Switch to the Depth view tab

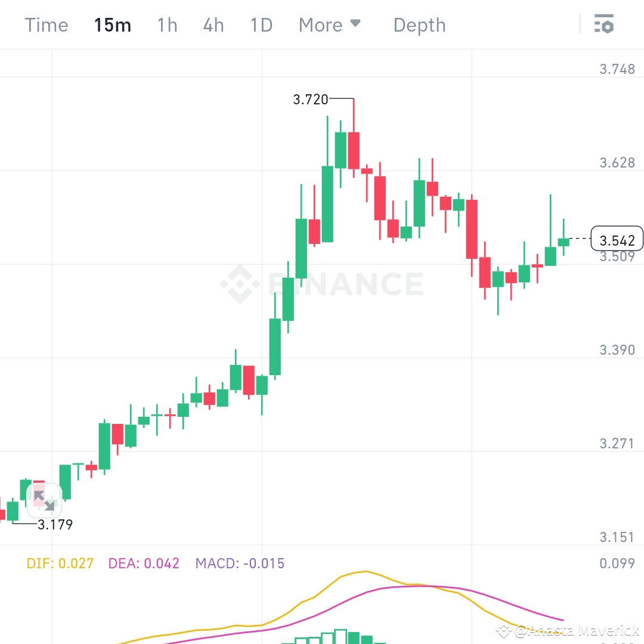(419, 24)
